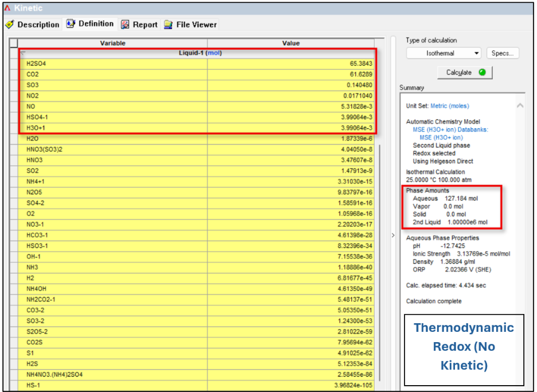The image size is (537, 392).
Task: Click the pH value -12.7425
Action: click(453, 246)
